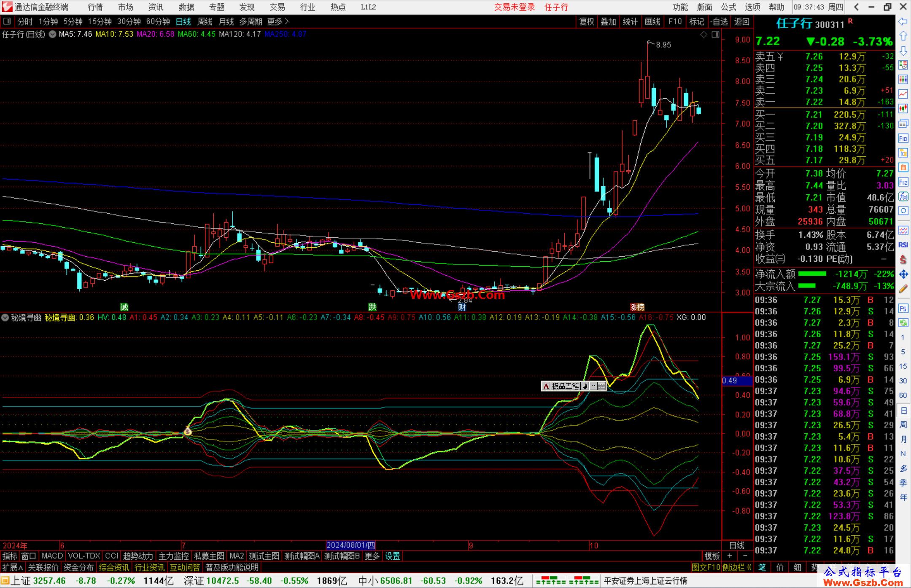Switch to the MACD indicator tab
Image resolution: width=911 pixels, height=588 pixels.
click(52, 556)
